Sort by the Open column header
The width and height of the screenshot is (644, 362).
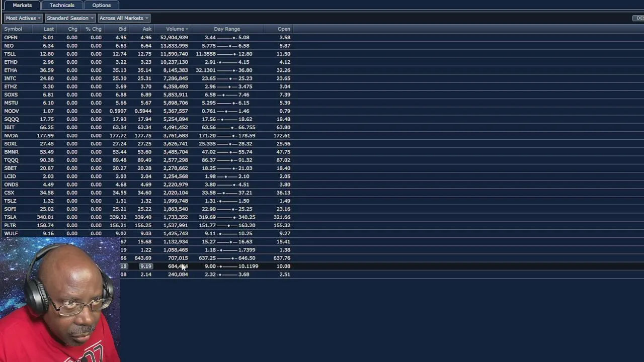(284, 29)
